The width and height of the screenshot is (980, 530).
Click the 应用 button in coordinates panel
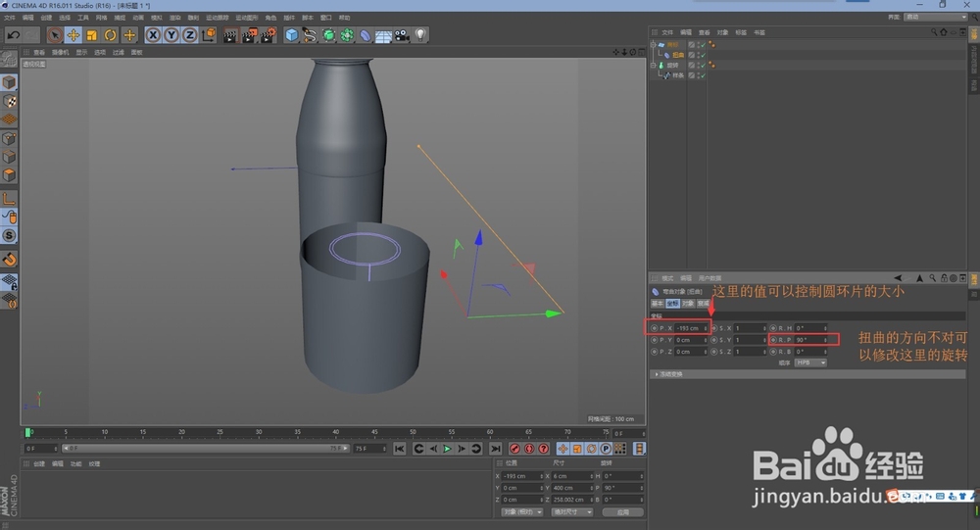pyautogui.click(x=622, y=511)
